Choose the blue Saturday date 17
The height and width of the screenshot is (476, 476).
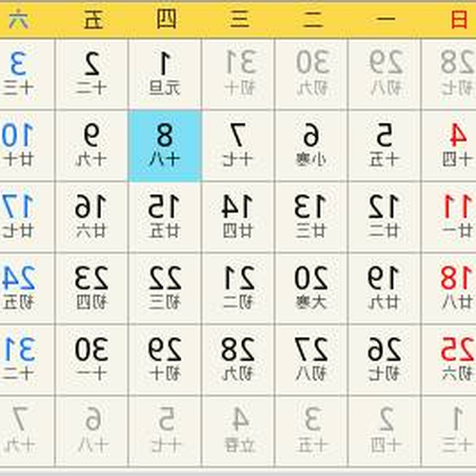(27, 217)
